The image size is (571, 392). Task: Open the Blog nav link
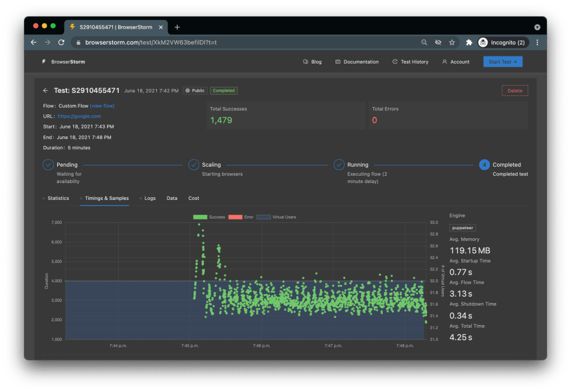pyautogui.click(x=313, y=62)
